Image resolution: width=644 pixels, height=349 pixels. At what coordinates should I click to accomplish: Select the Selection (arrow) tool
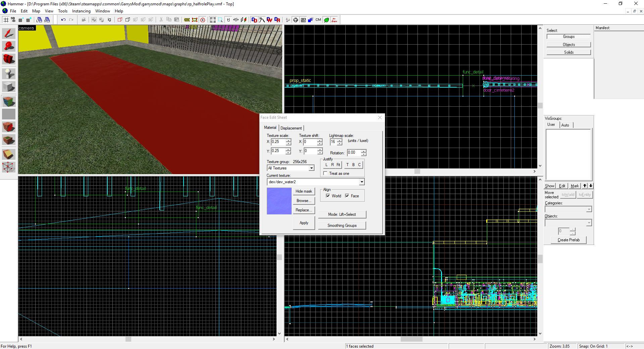click(x=9, y=33)
